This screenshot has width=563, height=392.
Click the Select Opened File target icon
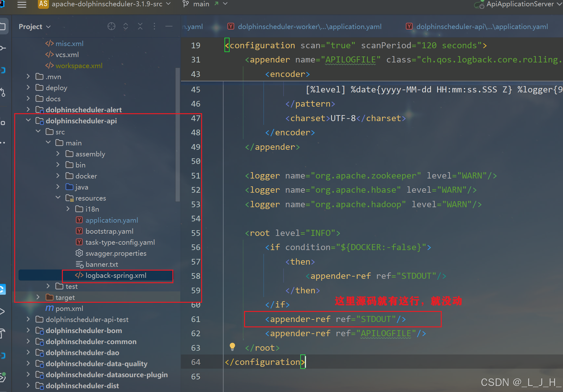111,26
